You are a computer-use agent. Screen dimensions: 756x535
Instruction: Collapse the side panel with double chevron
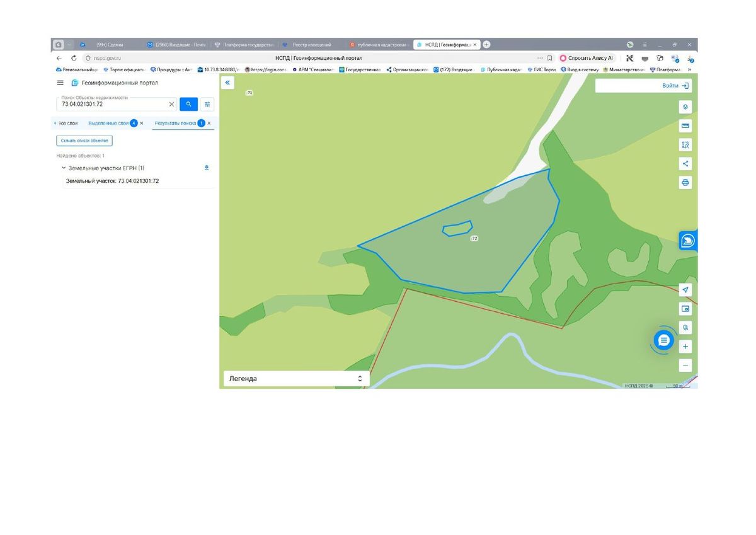[227, 83]
